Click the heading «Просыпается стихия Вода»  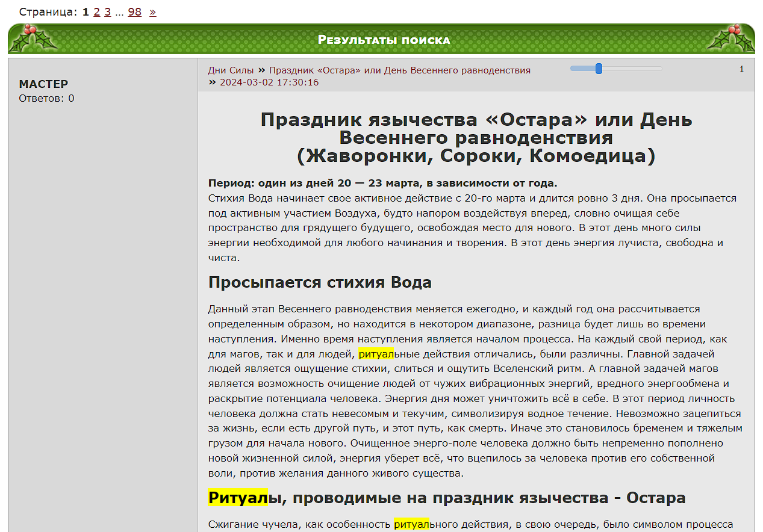coord(320,283)
